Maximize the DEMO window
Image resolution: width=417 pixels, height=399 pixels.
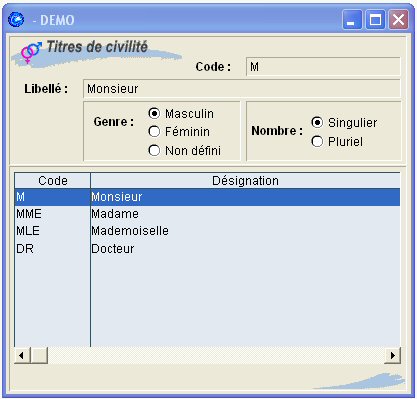(375, 20)
